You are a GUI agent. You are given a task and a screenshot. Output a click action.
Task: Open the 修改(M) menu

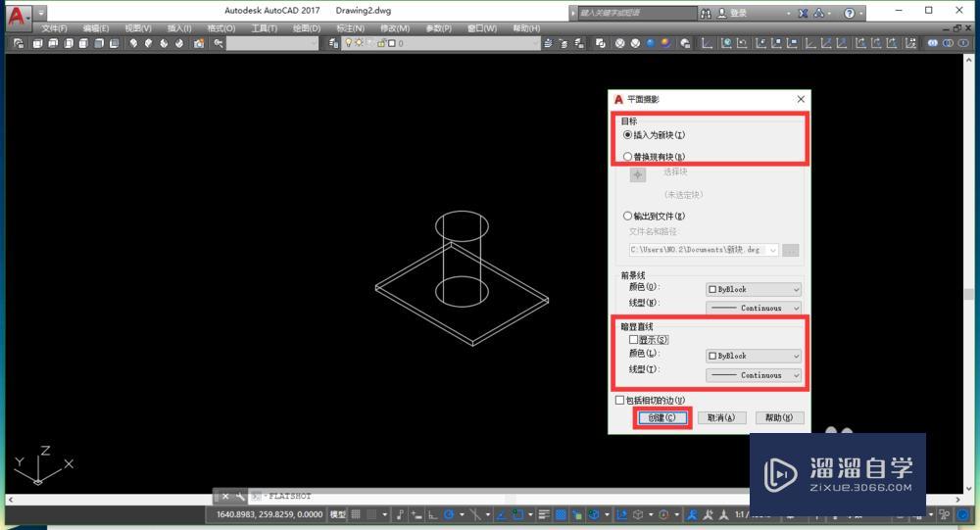(x=395, y=28)
